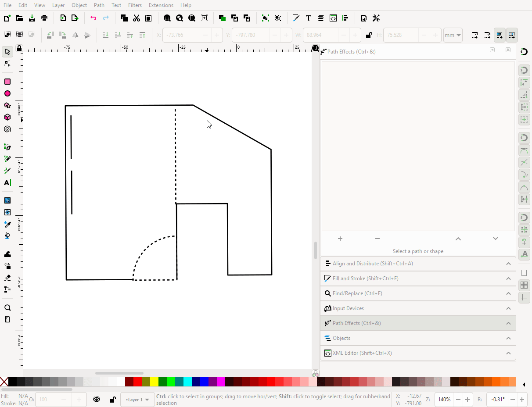
Task: Toggle move gradients with object option
Action: pos(500,35)
